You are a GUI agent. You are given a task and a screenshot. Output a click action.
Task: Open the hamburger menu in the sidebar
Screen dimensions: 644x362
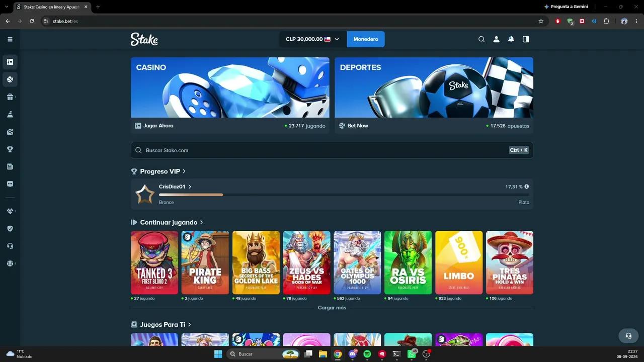pyautogui.click(x=10, y=39)
